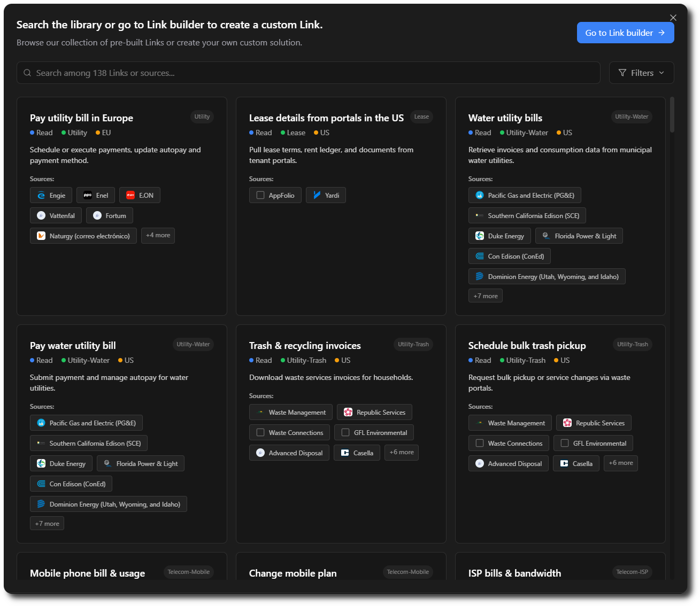700x606 pixels.
Task: Open Trash & recycling invoices card title
Action: pos(305,346)
